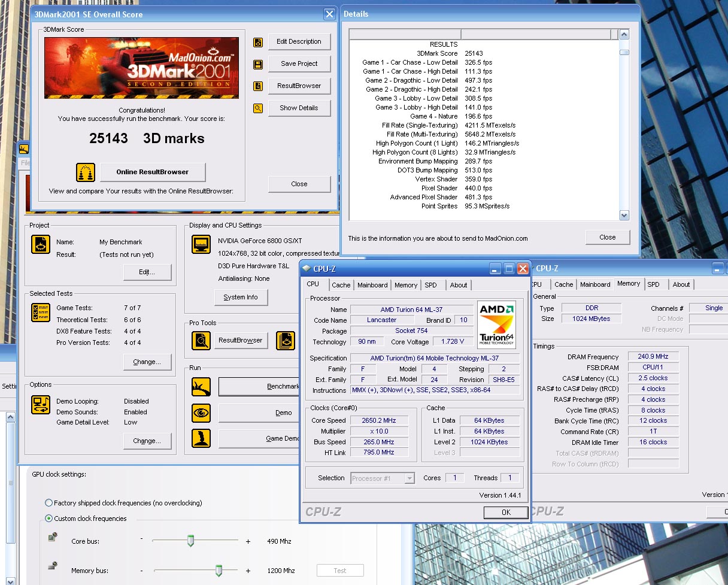Click the second Pro Tools document icon
The width and height of the screenshot is (728, 585).
[x=286, y=341]
